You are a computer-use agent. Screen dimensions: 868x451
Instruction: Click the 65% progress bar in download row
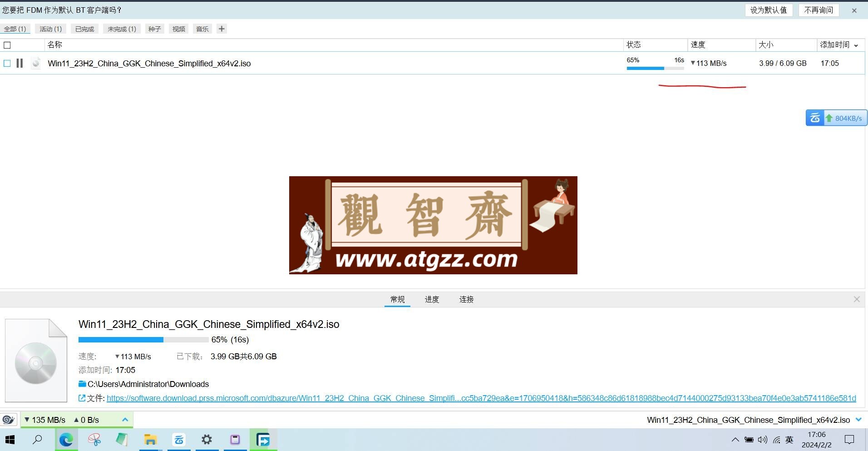(x=655, y=68)
